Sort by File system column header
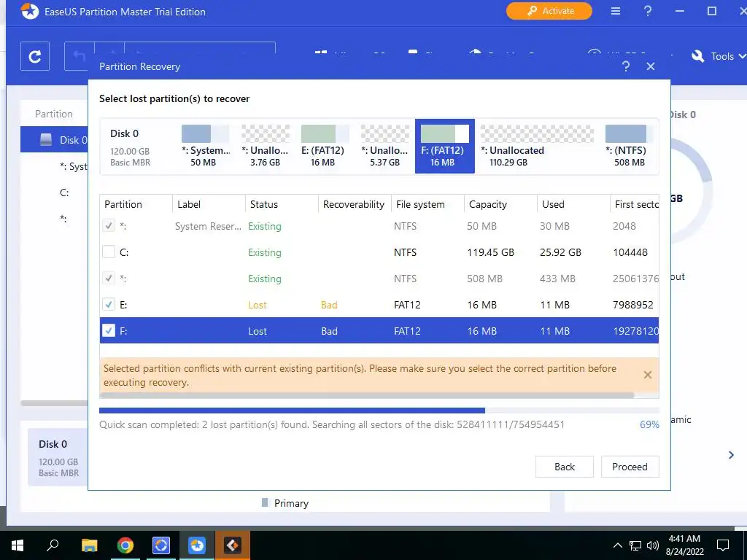This screenshot has height=560, width=747. click(x=427, y=204)
